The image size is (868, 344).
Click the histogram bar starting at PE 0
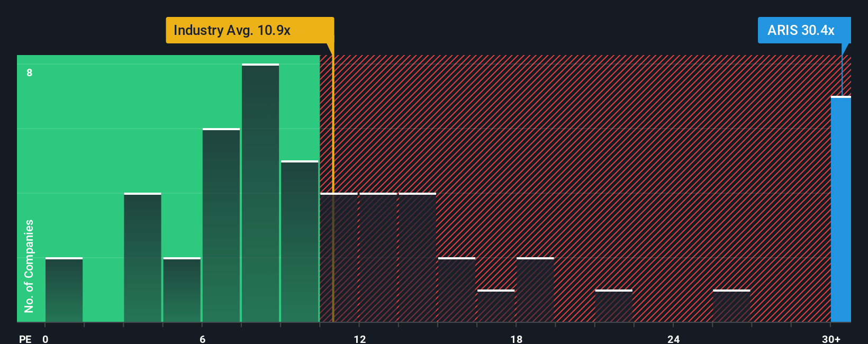[64, 289]
